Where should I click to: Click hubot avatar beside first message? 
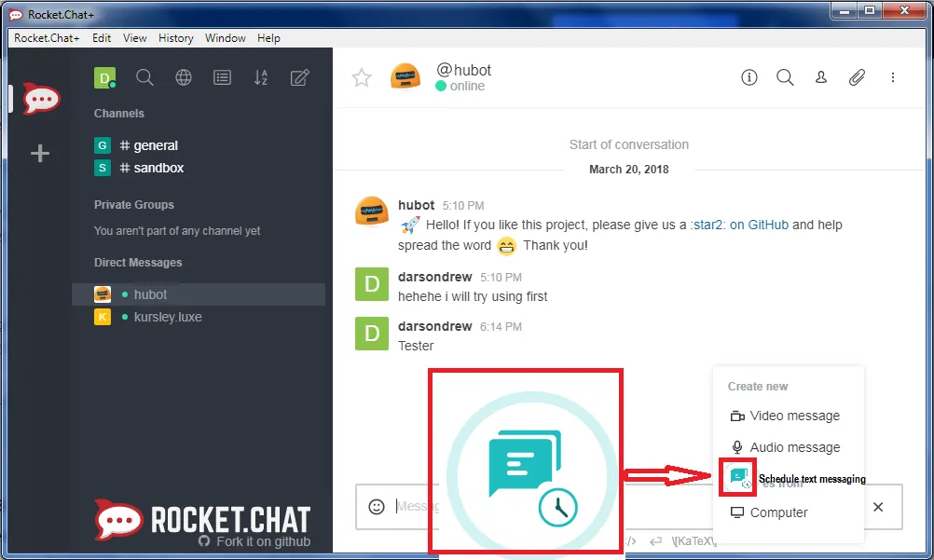click(372, 212)
